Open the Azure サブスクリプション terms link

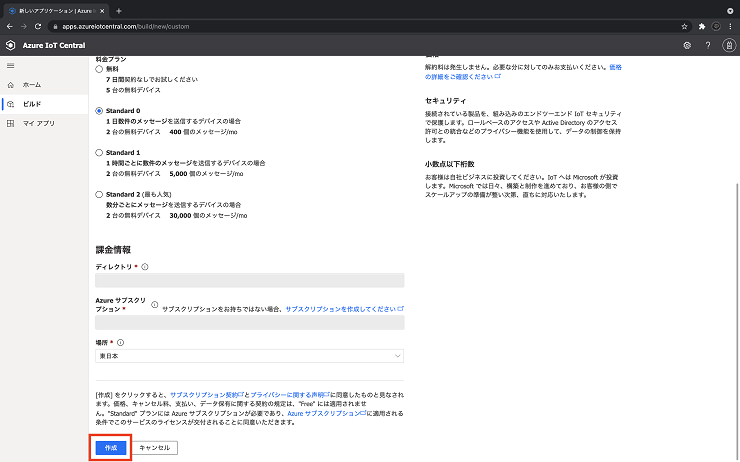327,413
